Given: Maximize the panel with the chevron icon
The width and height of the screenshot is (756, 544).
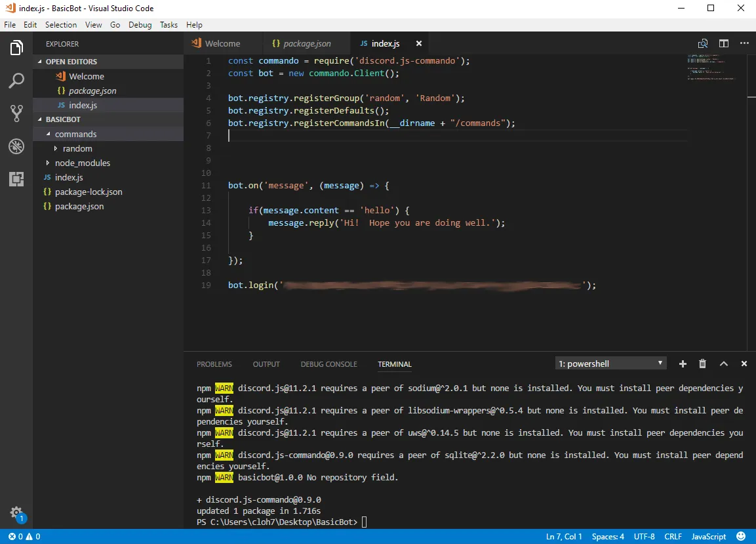Looking at the screenshot, I should pos(723,364).
